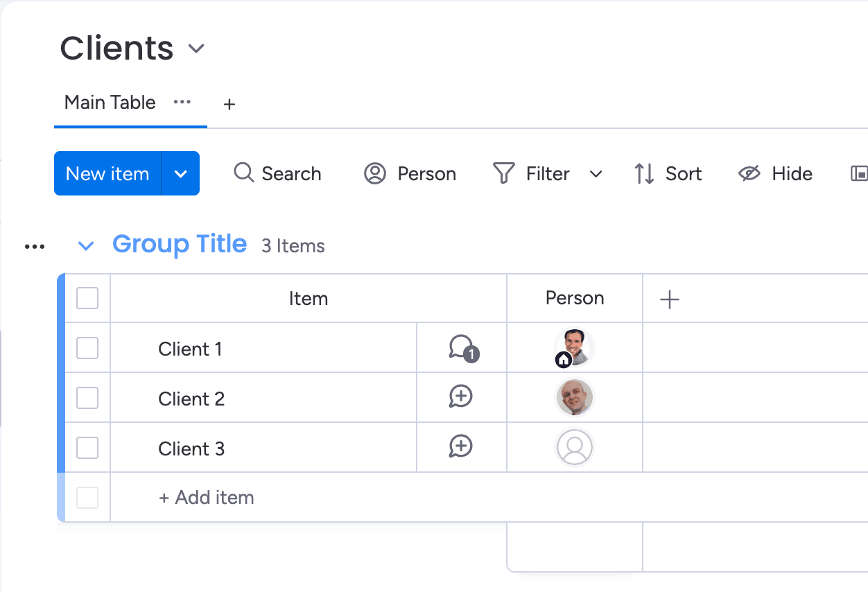
Task: Open the Person filter in toolbar
Action: click(x=410, y=173)
